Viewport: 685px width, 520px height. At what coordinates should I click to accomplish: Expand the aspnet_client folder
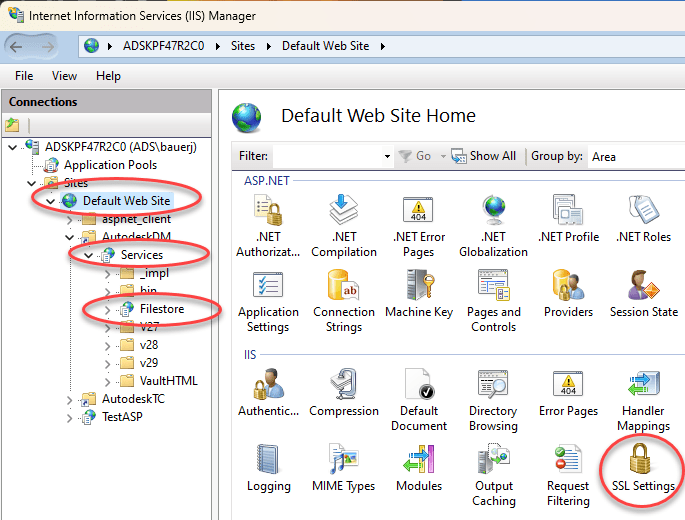click(x=69, y=219)
